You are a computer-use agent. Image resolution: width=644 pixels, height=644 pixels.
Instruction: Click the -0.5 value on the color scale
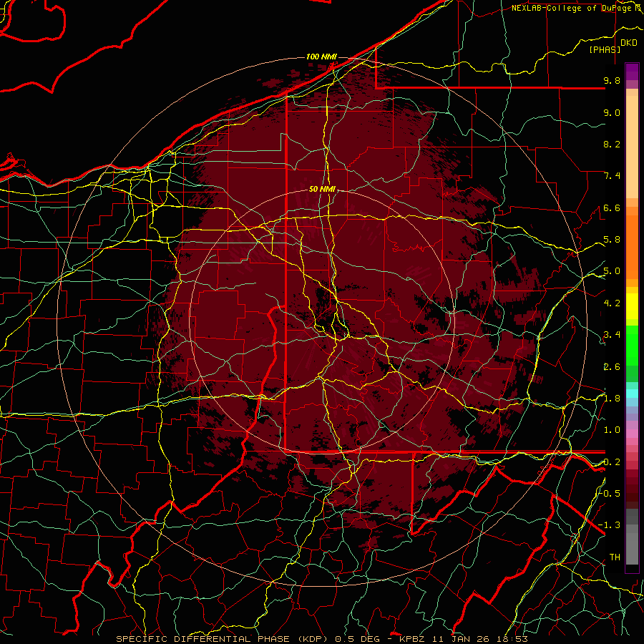[610, 493]
